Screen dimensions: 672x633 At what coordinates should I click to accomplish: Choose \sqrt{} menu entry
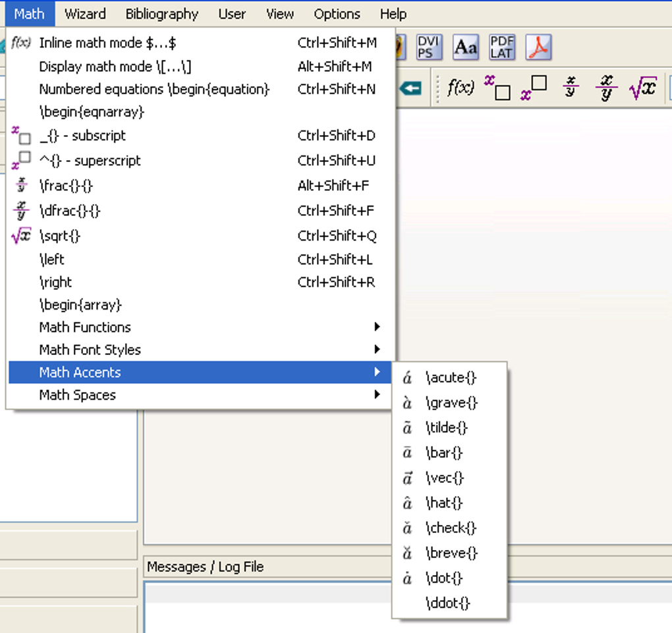pos(200,236)
